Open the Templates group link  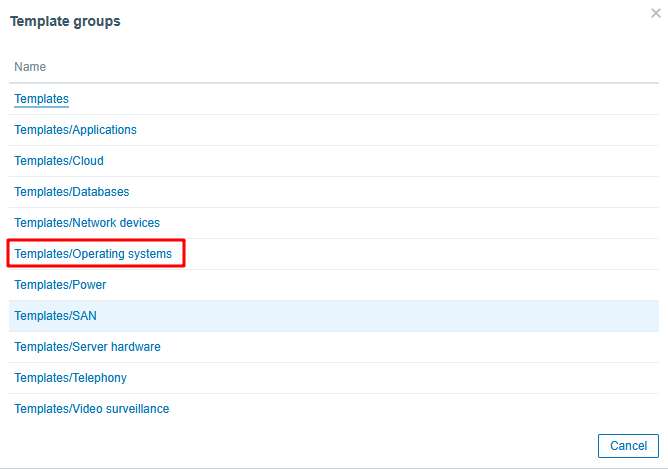point(41,99)
